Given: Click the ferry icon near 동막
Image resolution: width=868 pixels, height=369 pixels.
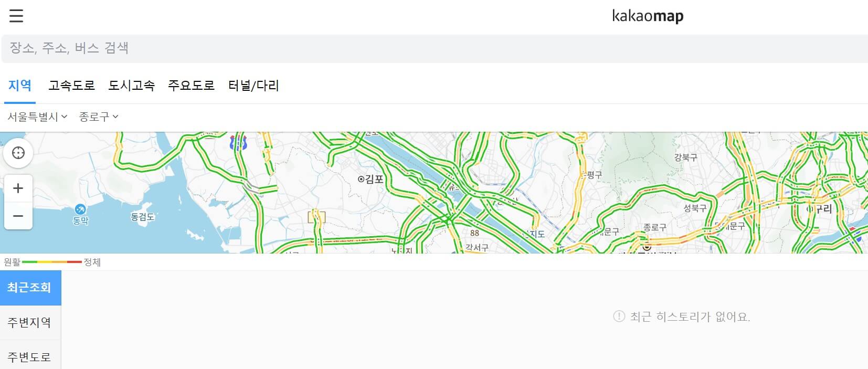Looking at the screenshot, I should [x=80, y=209].
